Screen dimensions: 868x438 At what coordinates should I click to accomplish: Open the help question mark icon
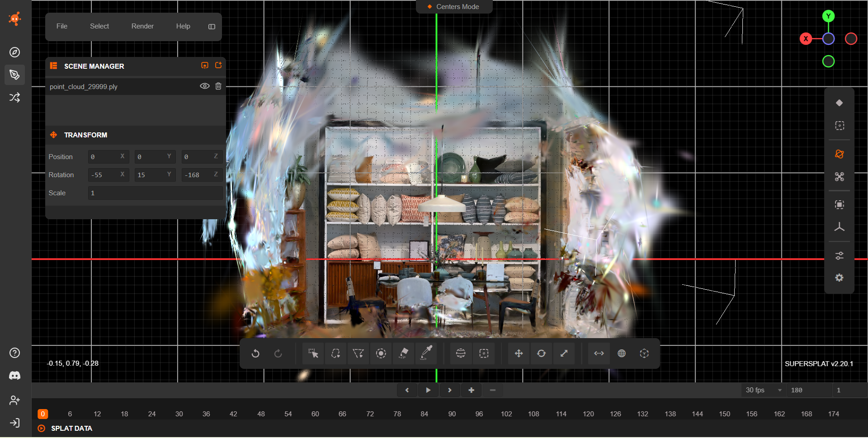(x=15, y=353)
